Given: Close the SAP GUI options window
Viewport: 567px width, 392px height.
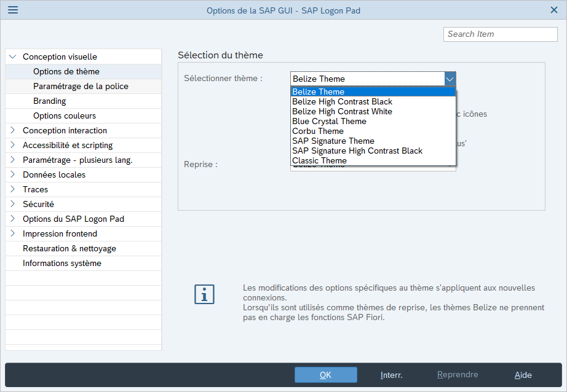Looking at the screenshot, I should click(553, 10).
